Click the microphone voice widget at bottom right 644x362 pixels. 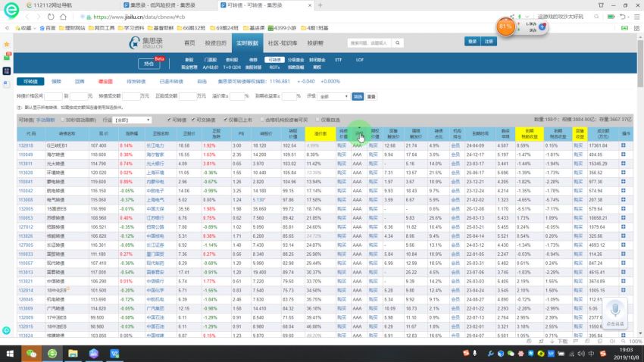[615, 314]
